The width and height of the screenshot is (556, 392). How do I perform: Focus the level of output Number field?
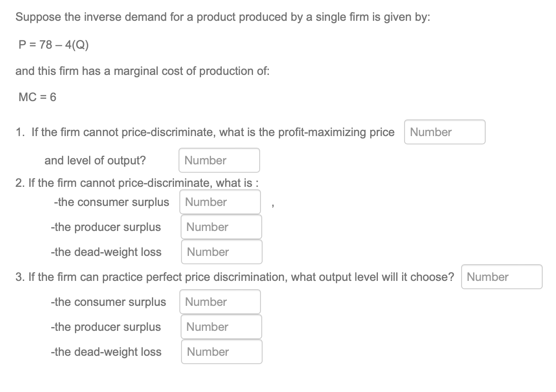coord(219,160)
